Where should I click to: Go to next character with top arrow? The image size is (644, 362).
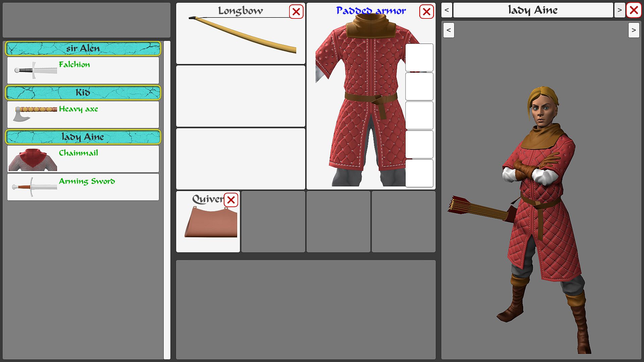point(619,10)
